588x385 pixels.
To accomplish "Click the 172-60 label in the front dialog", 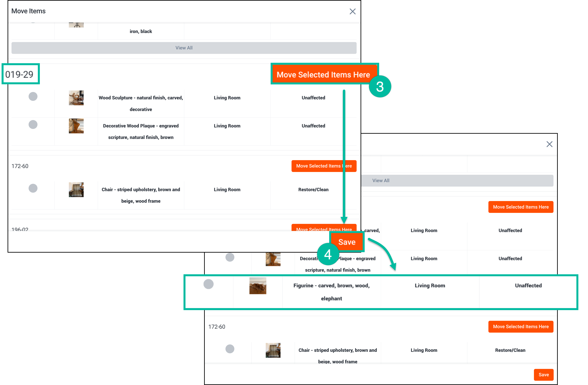I will point(20,166).
